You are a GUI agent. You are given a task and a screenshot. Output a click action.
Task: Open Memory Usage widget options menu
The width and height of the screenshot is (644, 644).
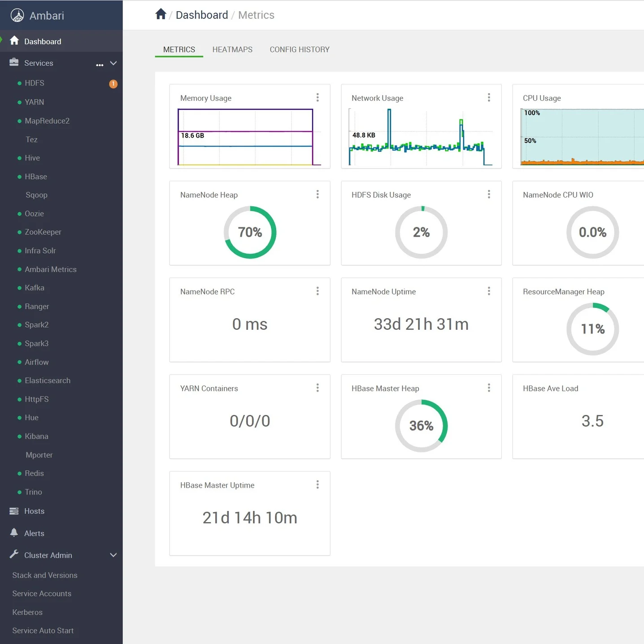coord(318,97)
